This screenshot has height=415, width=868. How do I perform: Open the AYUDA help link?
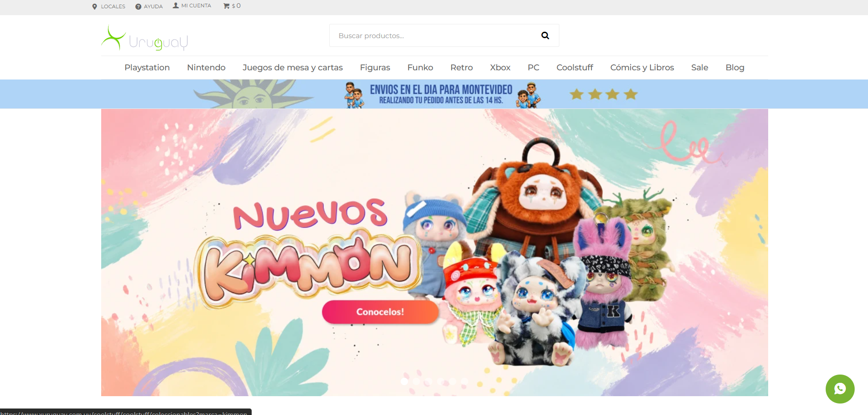click(153, 6)
